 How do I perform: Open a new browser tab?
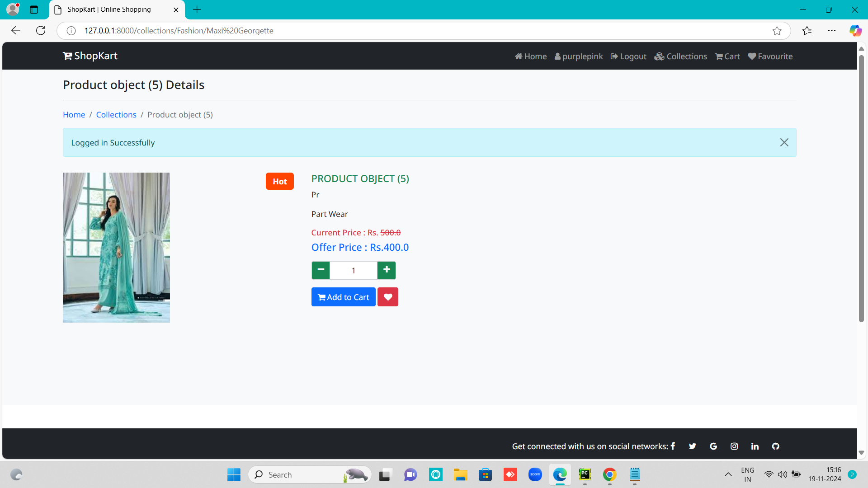197,9
